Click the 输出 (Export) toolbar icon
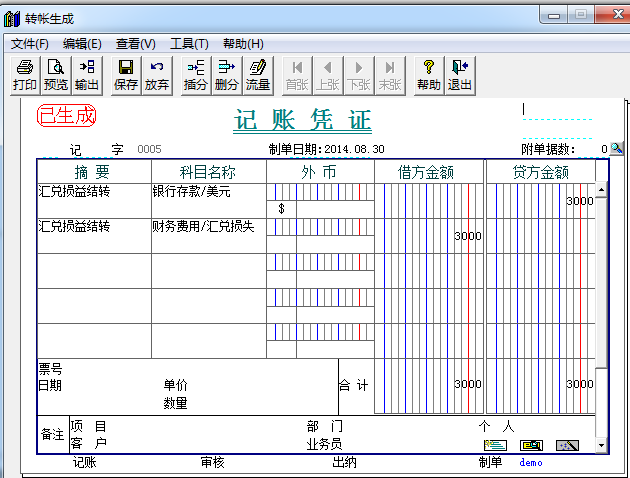This screenshot has height=478, width=630. tap(87, 75)
